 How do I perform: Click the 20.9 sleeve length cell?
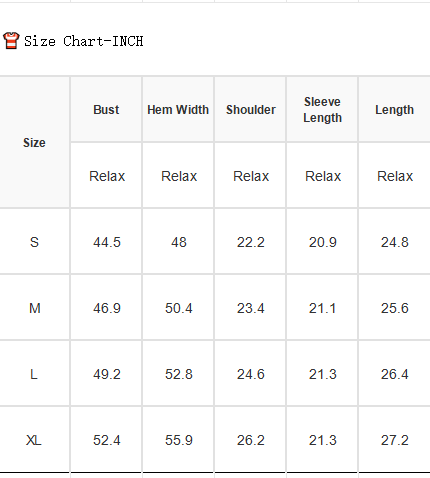[x=322, y=242]
